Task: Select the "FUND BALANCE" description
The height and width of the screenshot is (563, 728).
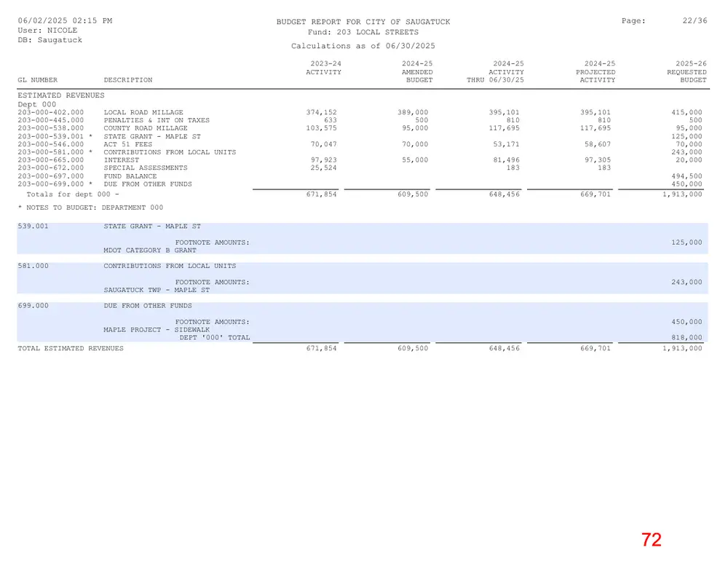Action: click(x=130, y=176)
